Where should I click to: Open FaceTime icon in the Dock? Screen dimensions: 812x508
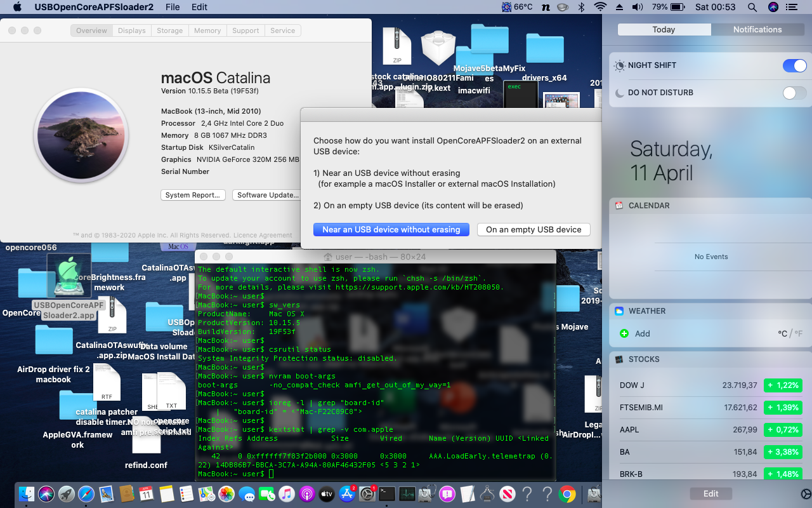tap(267, 493)
